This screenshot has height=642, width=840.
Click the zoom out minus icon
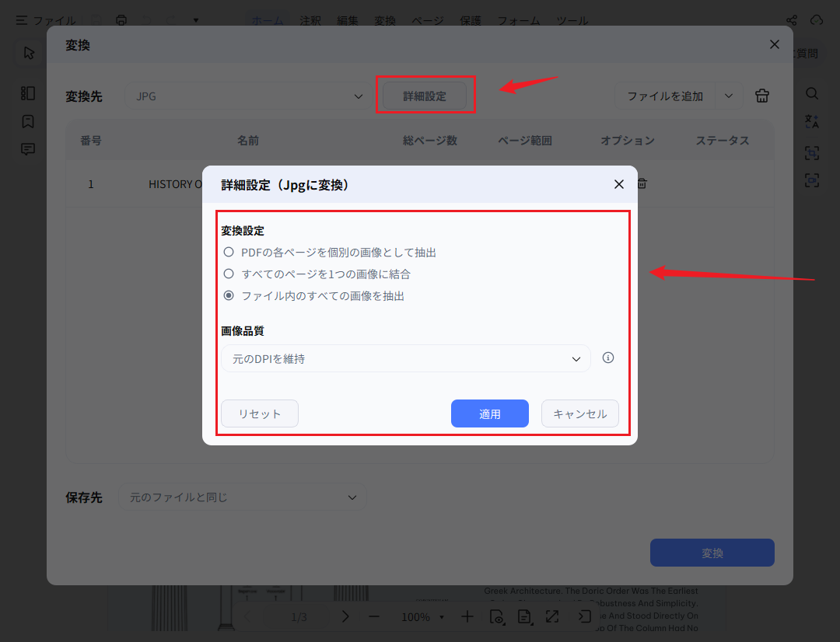374,617
